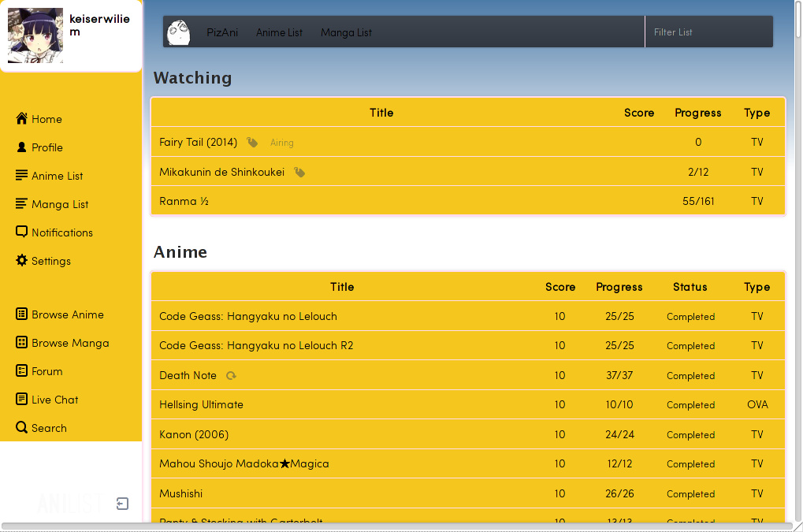803x532 pixels.
Task: Focus the Filter List input field
Action: pos(708,32)
